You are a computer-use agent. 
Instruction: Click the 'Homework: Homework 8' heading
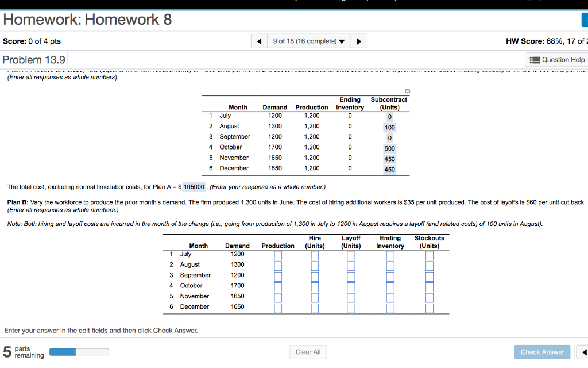[87, 20]
